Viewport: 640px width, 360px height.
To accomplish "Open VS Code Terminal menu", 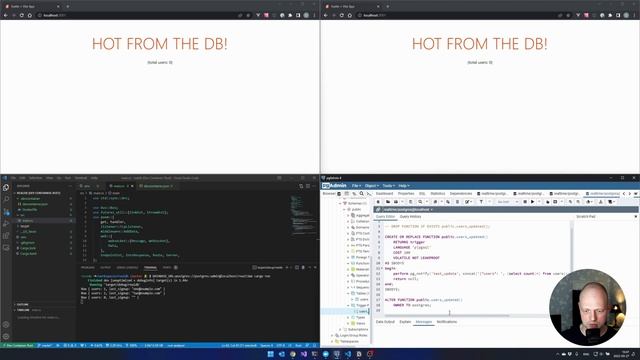I will (80, 178).
